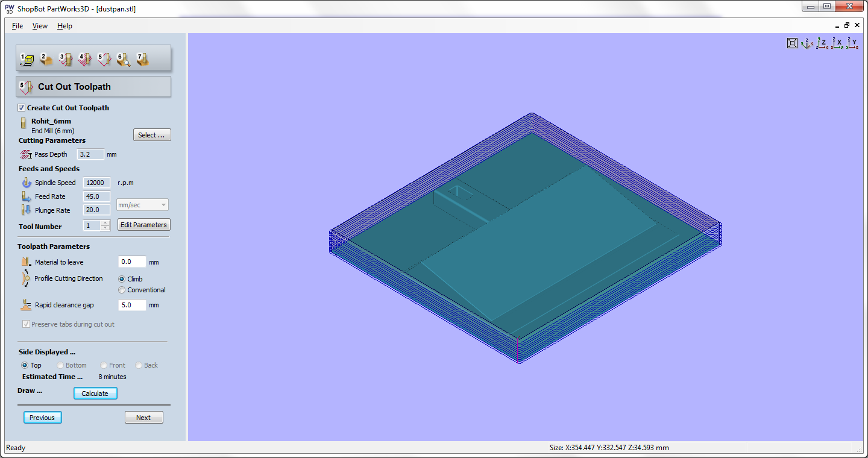868x458 pixels.
Task: Click the Cut Out Toolpath header icon
Action: coord(27,87)
